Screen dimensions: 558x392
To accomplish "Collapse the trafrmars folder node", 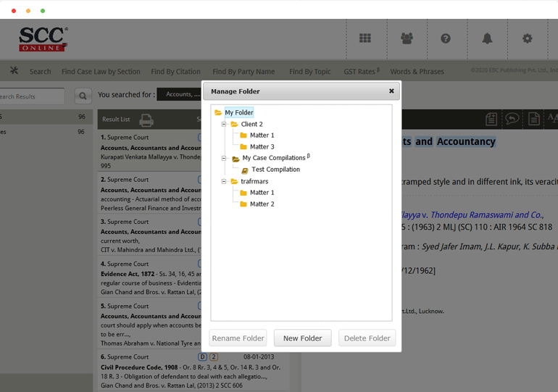I will [225, 181].
